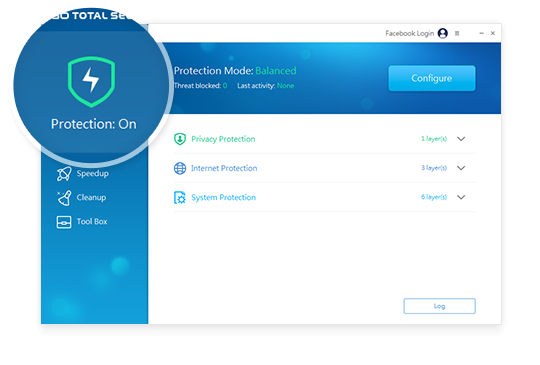Screen dimensions: 540x365
Task: Click the Protection shield lightning icon
Action: [x=91, y=82]
